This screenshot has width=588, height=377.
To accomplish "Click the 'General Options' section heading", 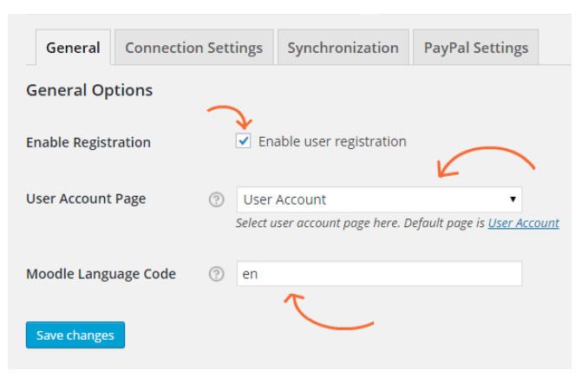I will 89,90.
